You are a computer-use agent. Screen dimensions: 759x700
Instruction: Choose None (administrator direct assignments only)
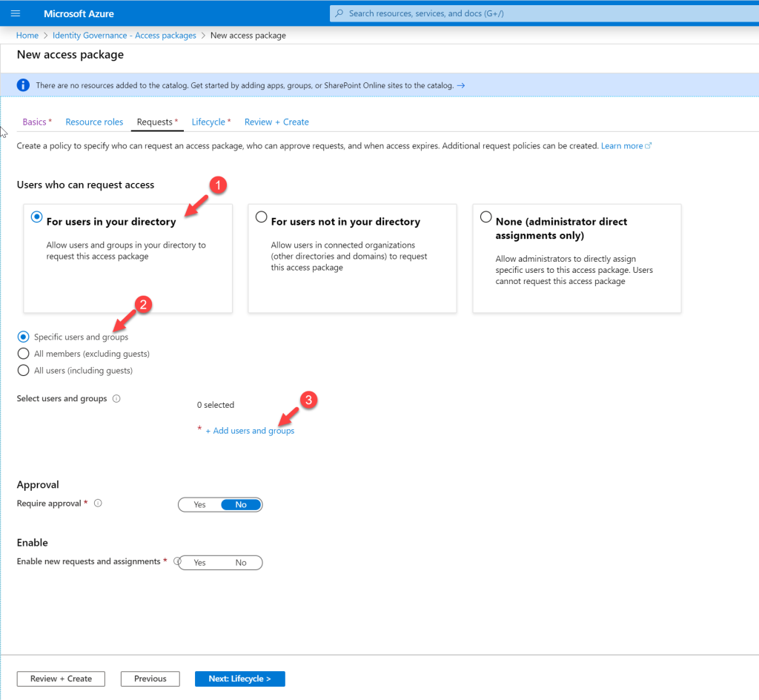[485, 217]
